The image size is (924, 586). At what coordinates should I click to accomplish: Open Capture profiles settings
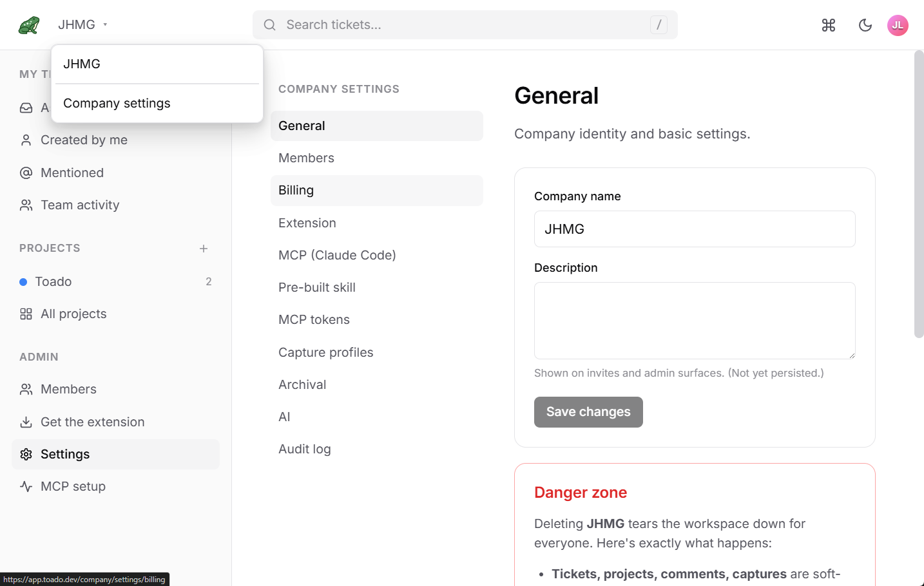tap(377, 352)
